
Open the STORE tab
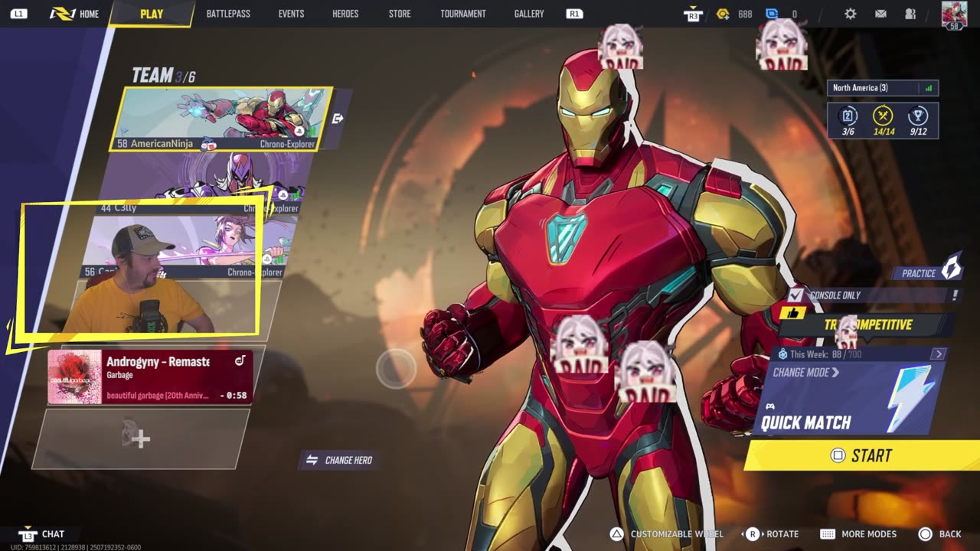coord(400,14)
